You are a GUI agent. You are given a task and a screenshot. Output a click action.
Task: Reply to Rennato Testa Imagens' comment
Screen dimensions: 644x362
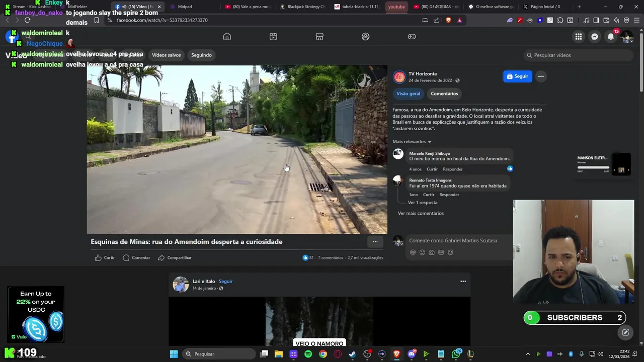[x=449, y=195]
